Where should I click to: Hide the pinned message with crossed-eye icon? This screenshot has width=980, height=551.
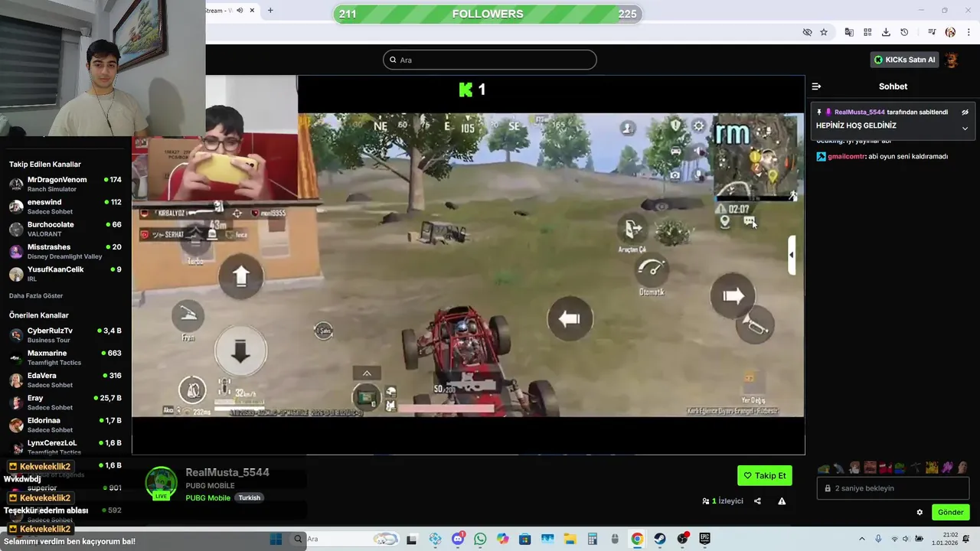(x=965, y=112)
